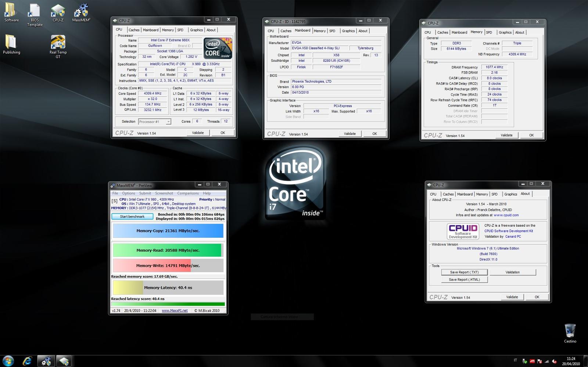The width and height of the screenshot is (588, 367).
Task: Select SPD tab in Mainboard window
Action: 332,31
